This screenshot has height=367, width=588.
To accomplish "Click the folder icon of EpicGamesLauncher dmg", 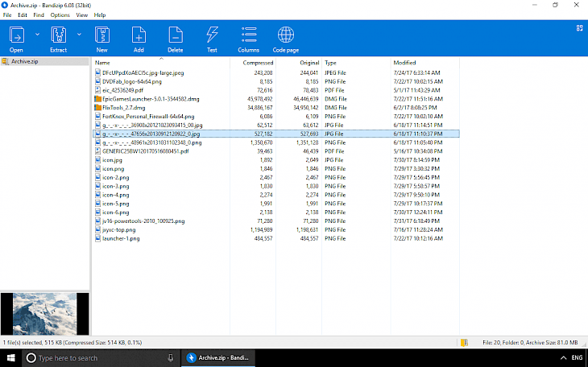I will [x=98, y=99].
